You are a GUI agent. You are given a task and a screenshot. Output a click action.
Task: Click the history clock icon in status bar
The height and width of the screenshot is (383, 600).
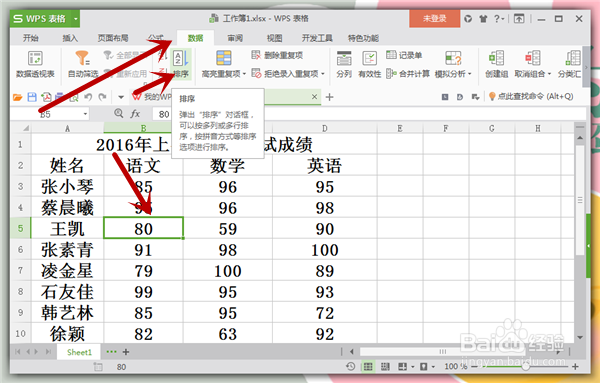351,367
